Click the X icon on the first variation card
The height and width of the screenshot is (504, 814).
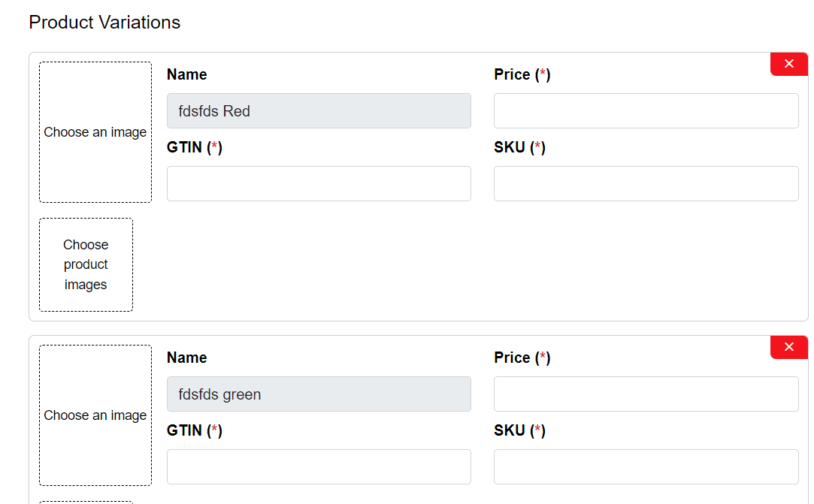pos(788,64)
